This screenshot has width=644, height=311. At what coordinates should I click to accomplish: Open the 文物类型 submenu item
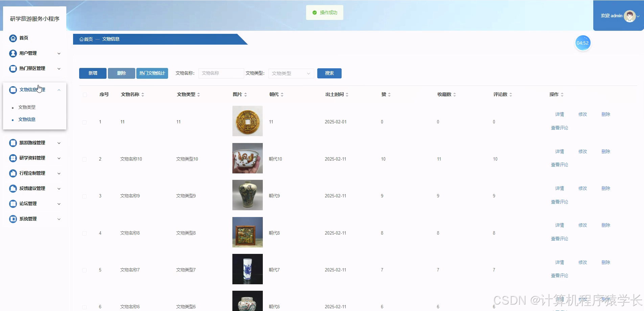(x=27, y=107)
